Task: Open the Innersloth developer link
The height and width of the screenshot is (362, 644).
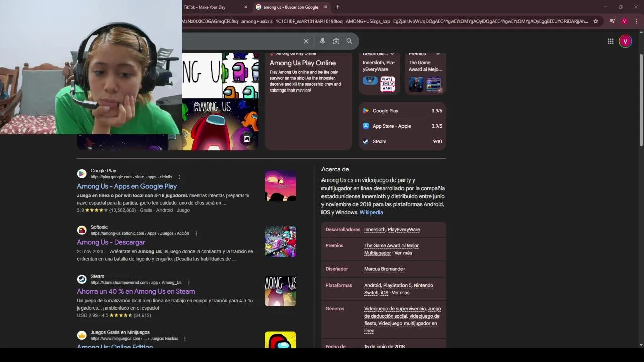Action: tap(375, 230)
